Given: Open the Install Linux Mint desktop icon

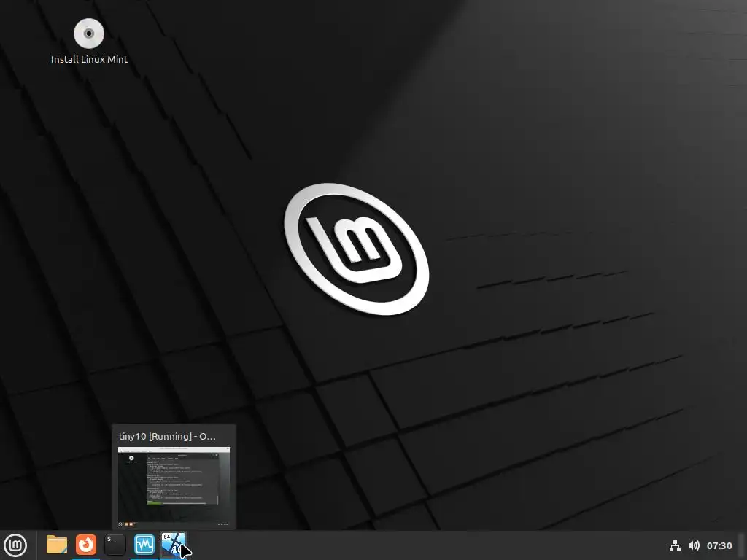Looking at the screenshot, I should (89, 34).
